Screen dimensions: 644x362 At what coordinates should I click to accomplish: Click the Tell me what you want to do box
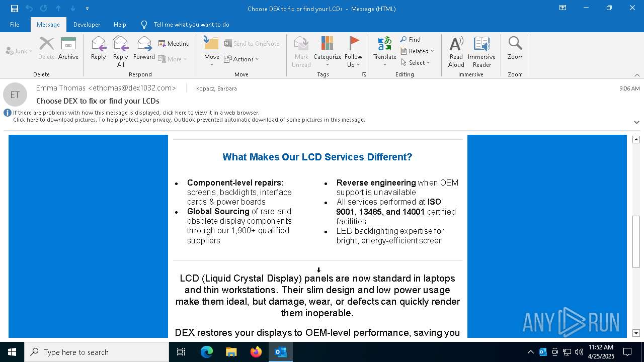(191, 25)
